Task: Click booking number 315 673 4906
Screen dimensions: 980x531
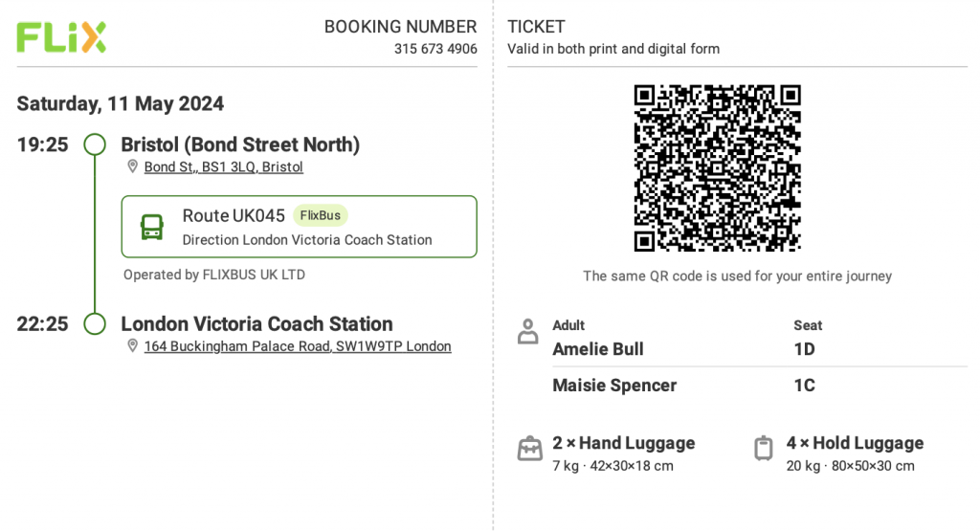Action: 435,49
